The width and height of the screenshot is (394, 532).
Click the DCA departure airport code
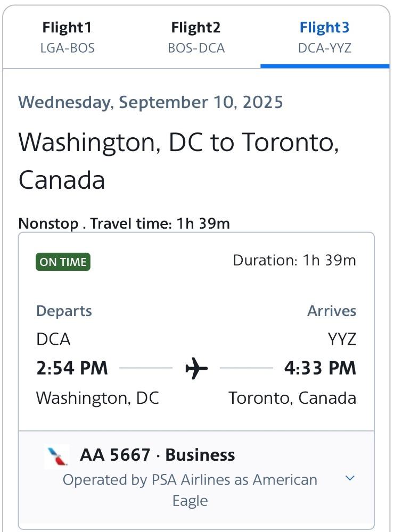point(53,339)
